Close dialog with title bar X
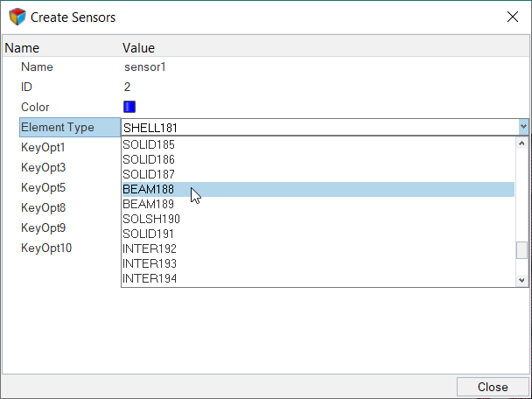 click(x=512, y=17)
